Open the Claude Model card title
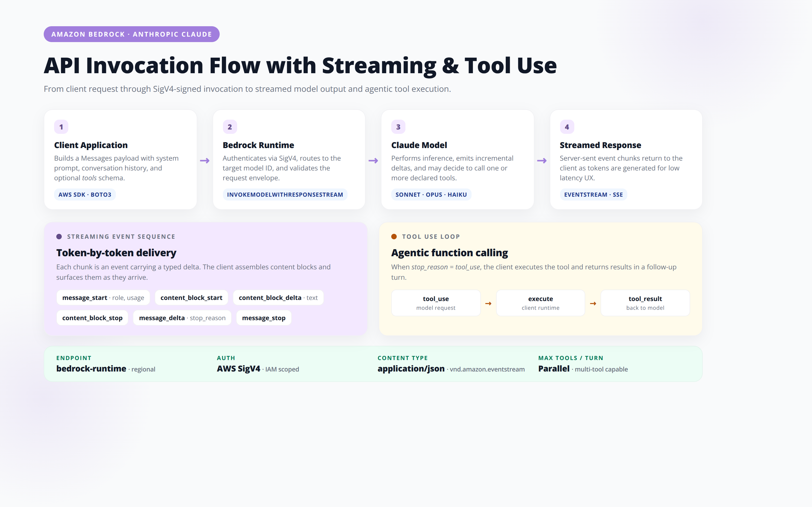The image size is (812, 507). 419,145
